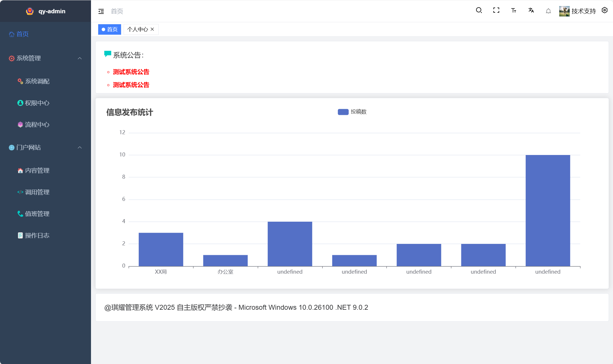Collapse sidebar using menu fold icon
613x364 pixels.
(x=101, y=11)
